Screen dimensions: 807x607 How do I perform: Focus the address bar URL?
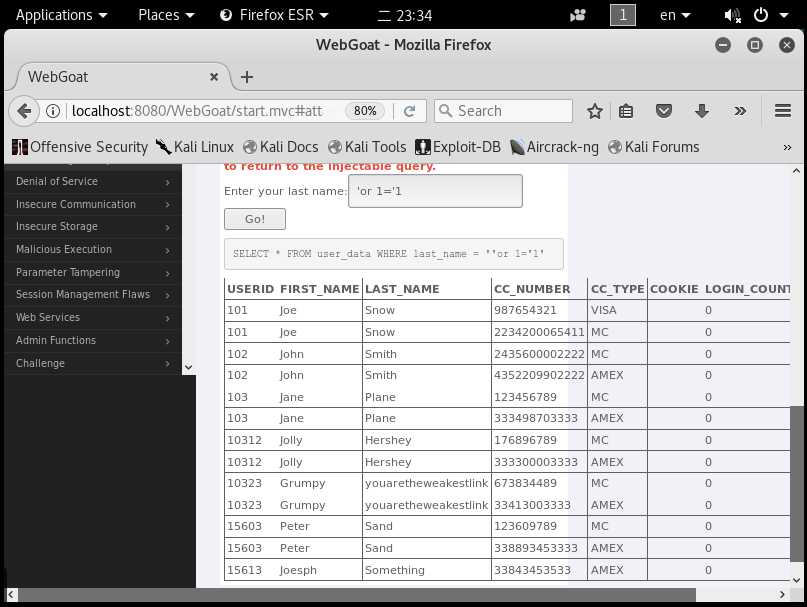(197, 111)
